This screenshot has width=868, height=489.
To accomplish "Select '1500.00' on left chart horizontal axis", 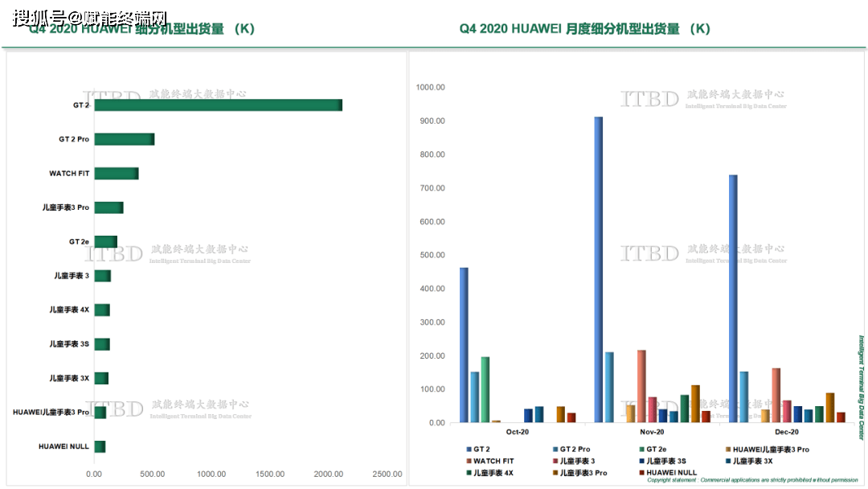I will pyautogui.click(x=270, y=474).
